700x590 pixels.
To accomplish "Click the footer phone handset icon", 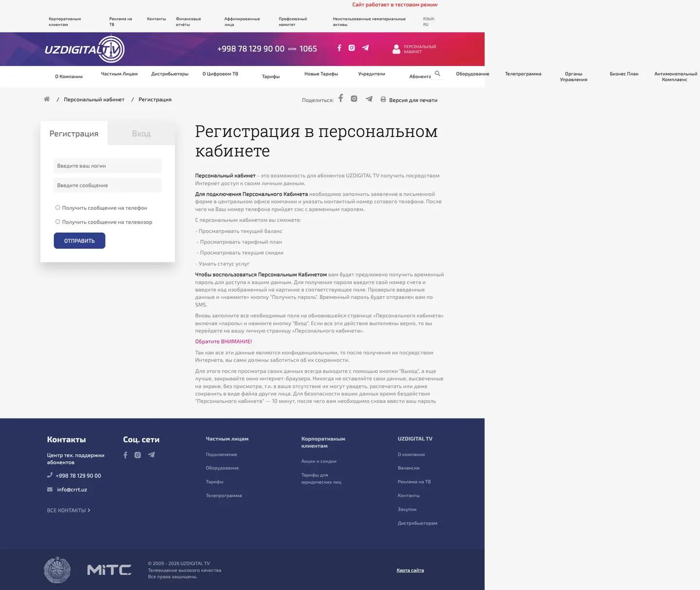I will pos(50,475).
